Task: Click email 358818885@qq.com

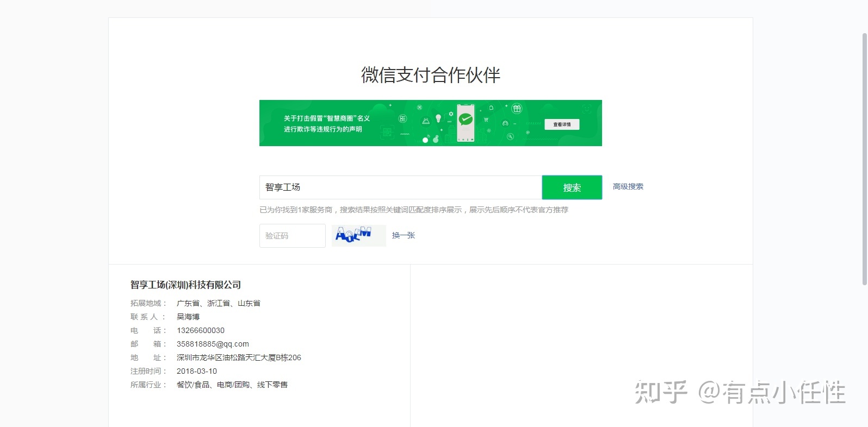Action: coord(213,344)
